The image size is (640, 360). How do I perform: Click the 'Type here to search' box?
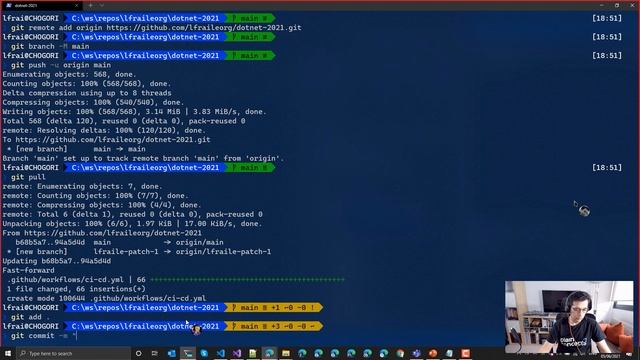73,353
